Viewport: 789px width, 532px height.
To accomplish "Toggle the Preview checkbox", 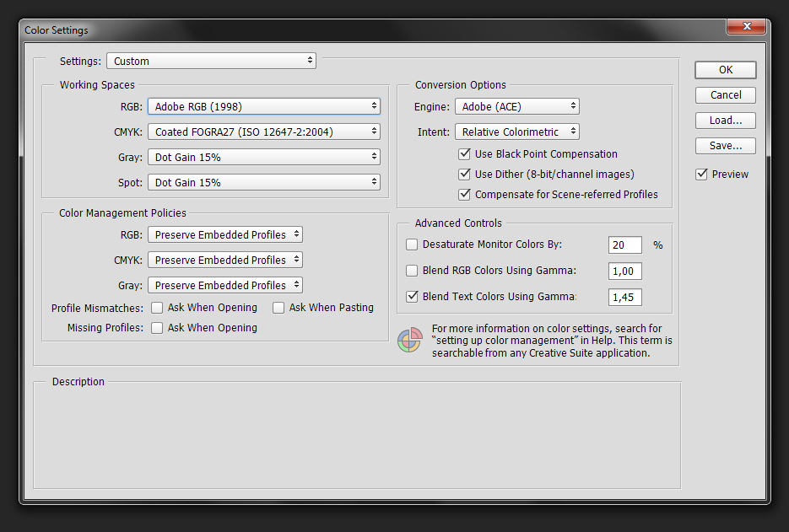I will (701, 175).
